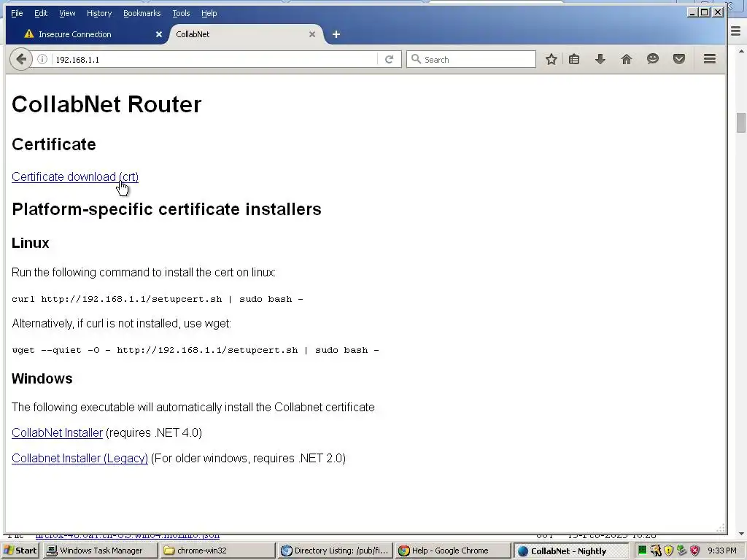
Task: Open the Pocket icon in toolbar
Action: click(x=679, y=59)
